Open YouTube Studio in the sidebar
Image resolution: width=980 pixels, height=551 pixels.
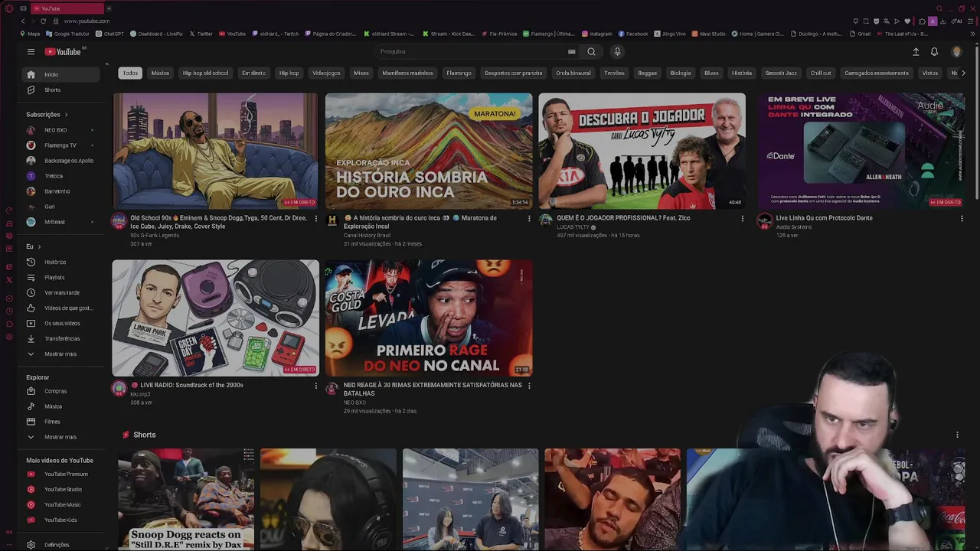[60, 489]
